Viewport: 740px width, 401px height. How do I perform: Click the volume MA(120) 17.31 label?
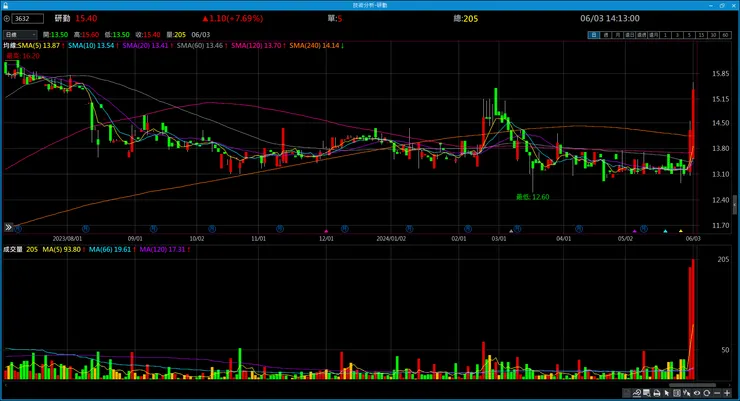pyautogui.click(x=163, y=250)
